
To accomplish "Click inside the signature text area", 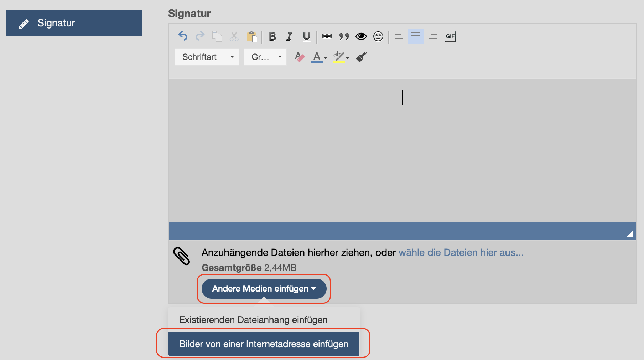I will 402,150.
